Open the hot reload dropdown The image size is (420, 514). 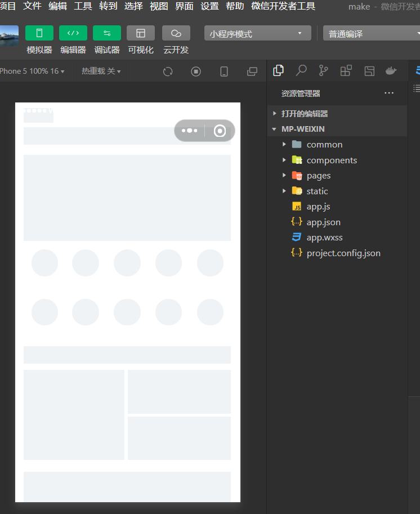click(x=101, y=71)
